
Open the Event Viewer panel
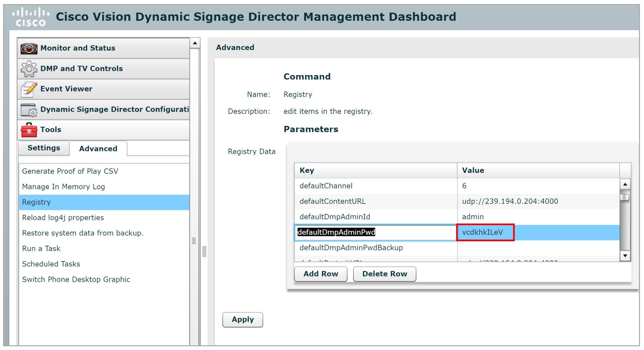click(103, 89)
